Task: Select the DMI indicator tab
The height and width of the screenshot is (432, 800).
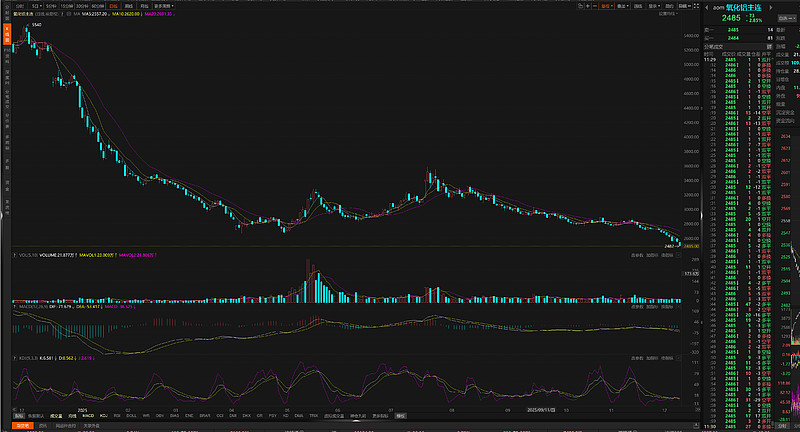Action: click(233, 416)
